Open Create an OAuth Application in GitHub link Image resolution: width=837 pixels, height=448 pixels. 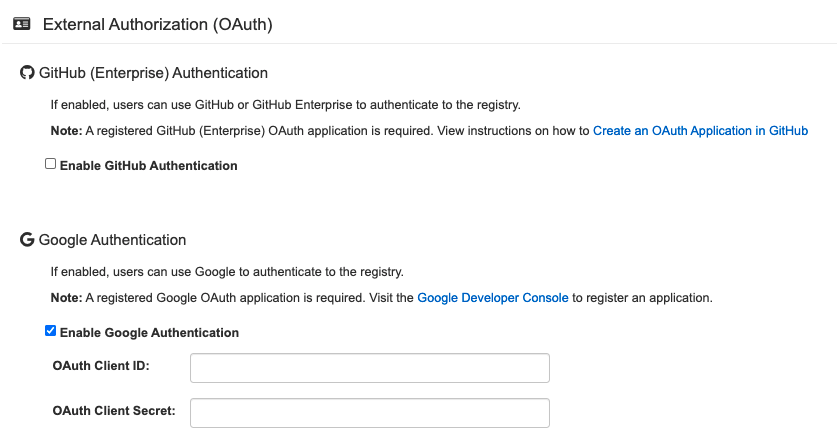coord(700,131)
